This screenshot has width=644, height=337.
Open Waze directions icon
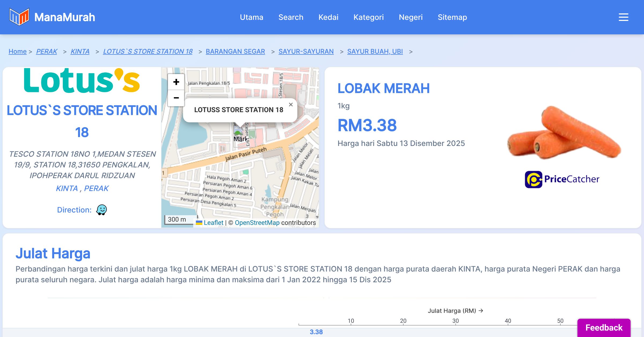tap(101, 210)
